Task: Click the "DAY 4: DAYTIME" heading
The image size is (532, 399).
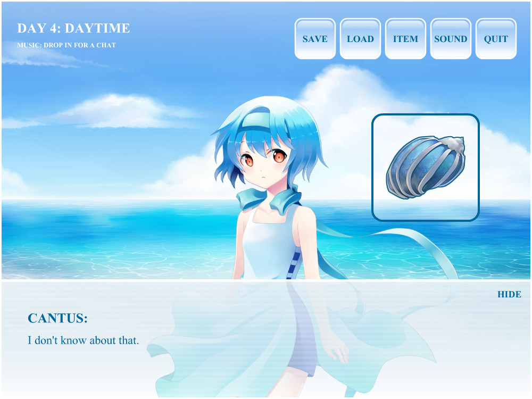Action: point(73,28)
